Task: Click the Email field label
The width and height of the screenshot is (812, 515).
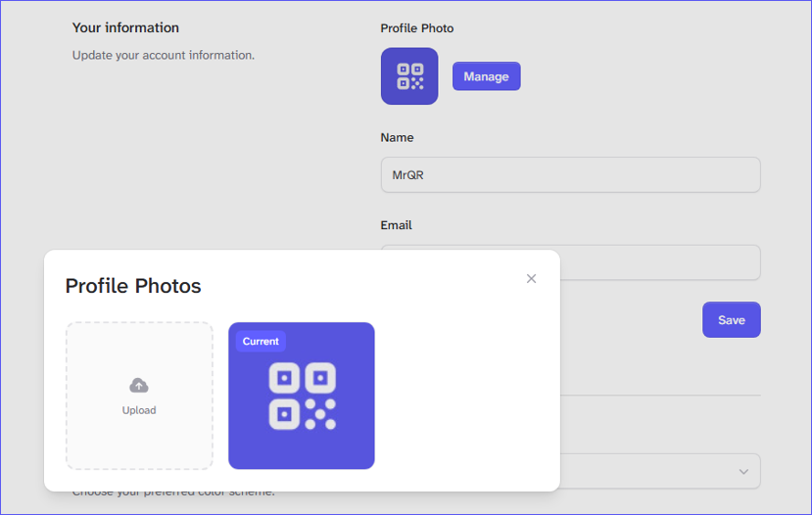Action: click(x=396, y=225)
